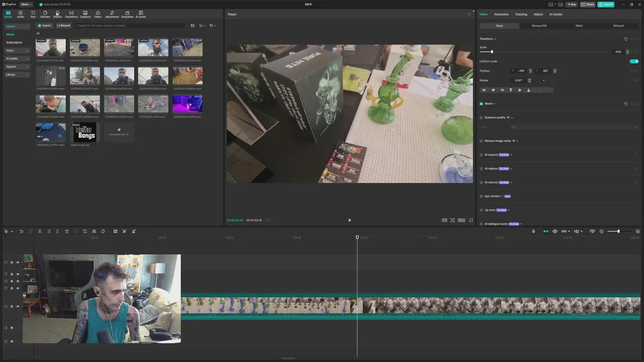
Task: Enable Reduce image noise checkbox
Action: pos(481,141)
